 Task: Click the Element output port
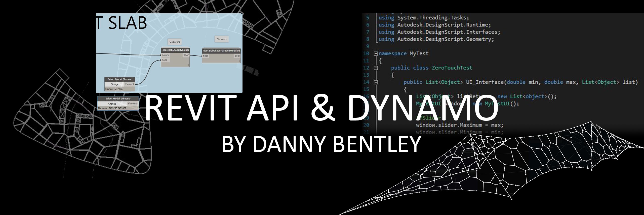(130, 84)
